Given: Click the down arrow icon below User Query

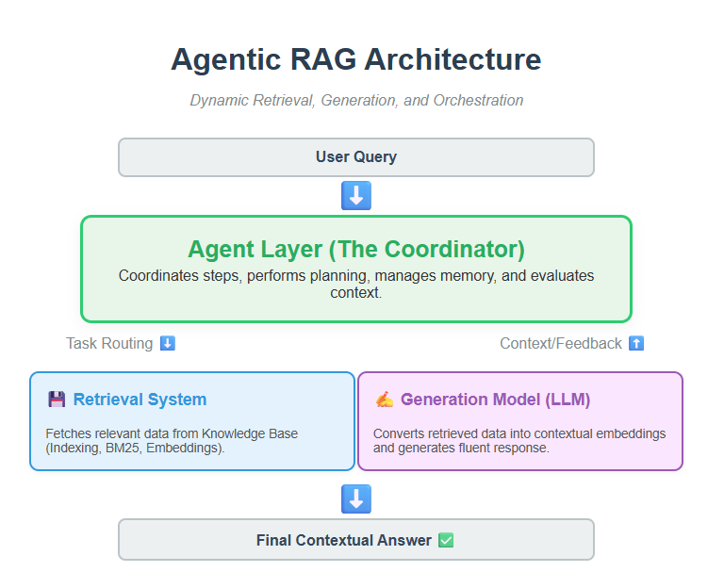Looking at the screenshot, I should (356, 196).
